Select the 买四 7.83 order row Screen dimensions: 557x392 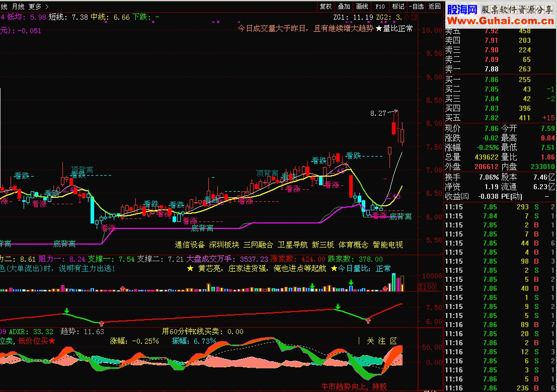(x=500, y=108)
